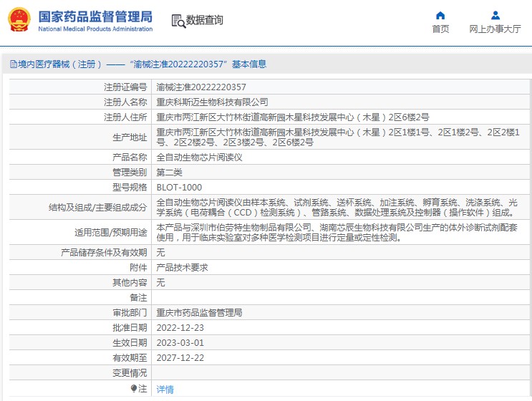Click the 注册人名称 label
532x401 pixels.
coord(125,102)
